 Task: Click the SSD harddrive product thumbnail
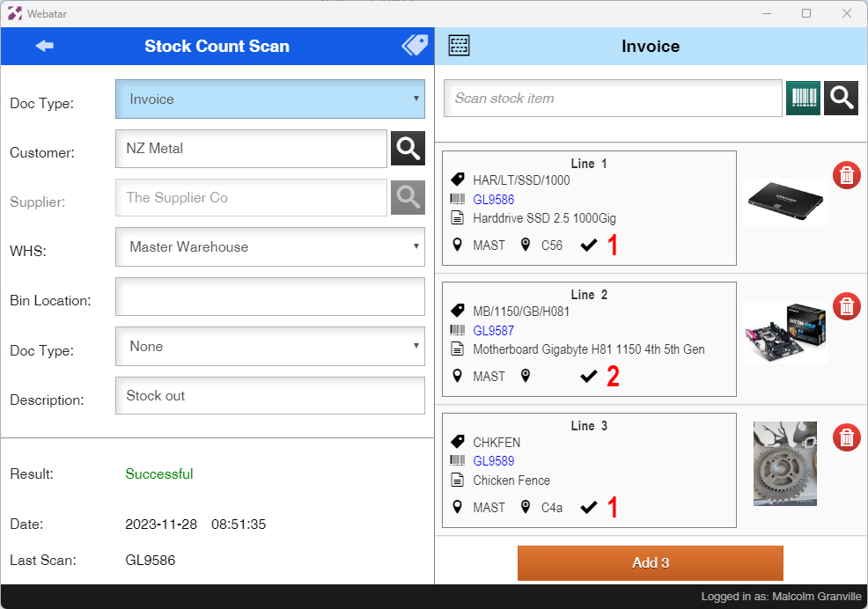(x=784, y=202)
